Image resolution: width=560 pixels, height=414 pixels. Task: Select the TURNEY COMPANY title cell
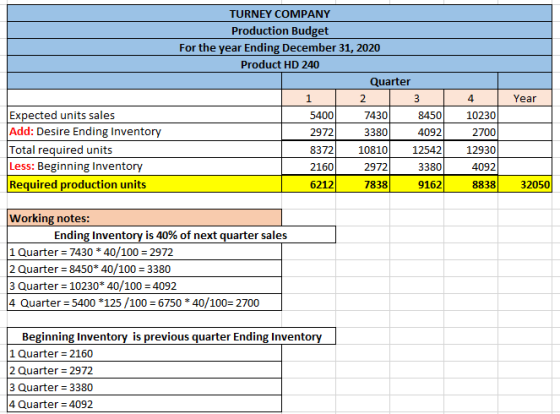point(280,14)
